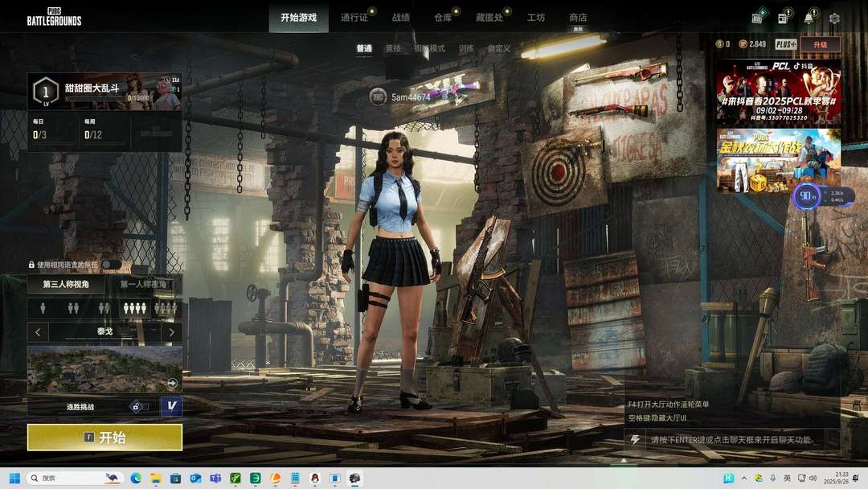Switch to previous map with left arrow
This screenshot has height=489, width=868.
pos(38,332)
